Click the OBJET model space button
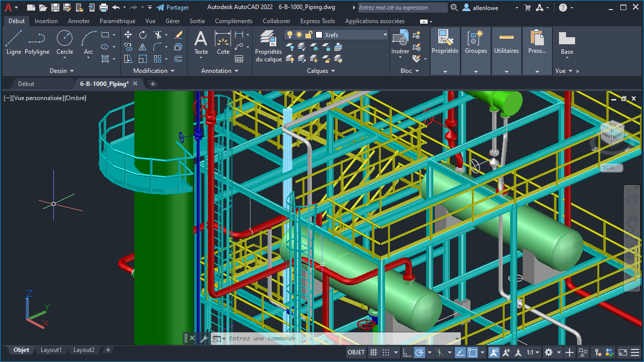This screenshot has width=644, height=362. pos(356,352)
